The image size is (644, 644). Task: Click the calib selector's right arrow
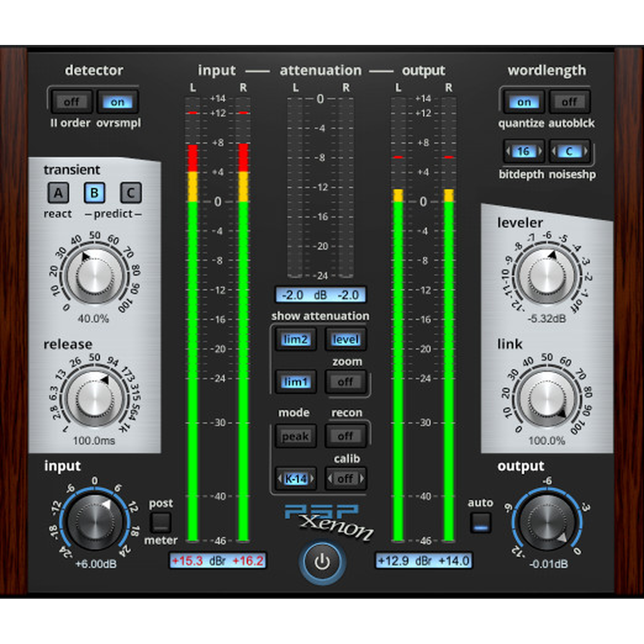(x=362, y=479)
